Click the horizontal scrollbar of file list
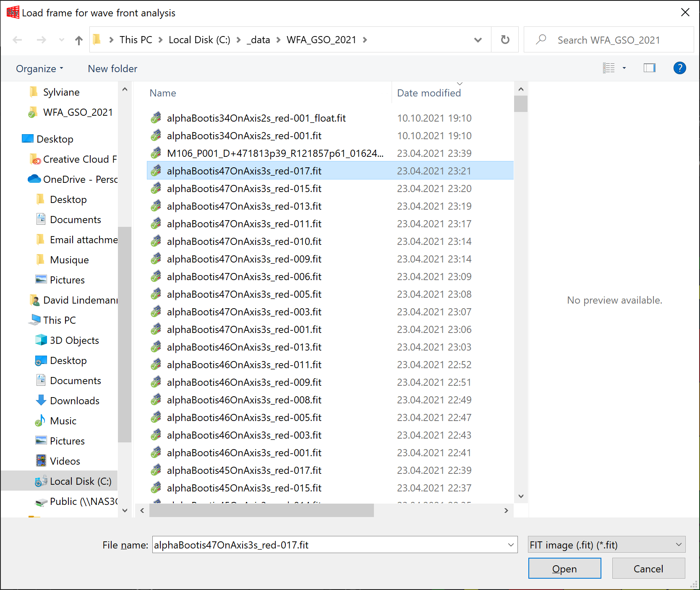 click(261, 510)
